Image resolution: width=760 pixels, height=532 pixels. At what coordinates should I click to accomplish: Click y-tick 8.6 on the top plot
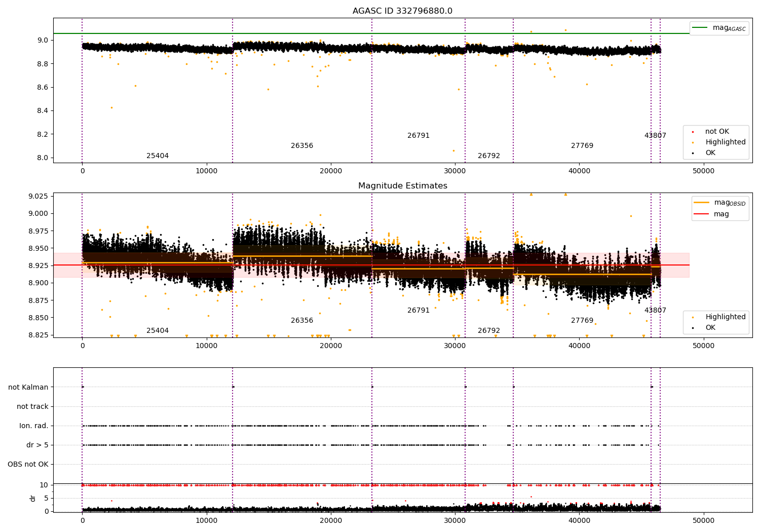[x=43, y=88]
